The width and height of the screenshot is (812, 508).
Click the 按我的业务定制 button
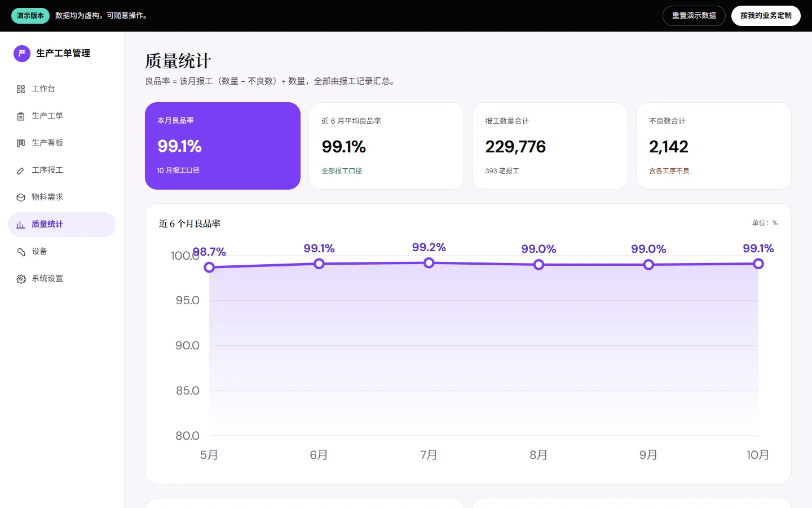(x=766, y=16)
